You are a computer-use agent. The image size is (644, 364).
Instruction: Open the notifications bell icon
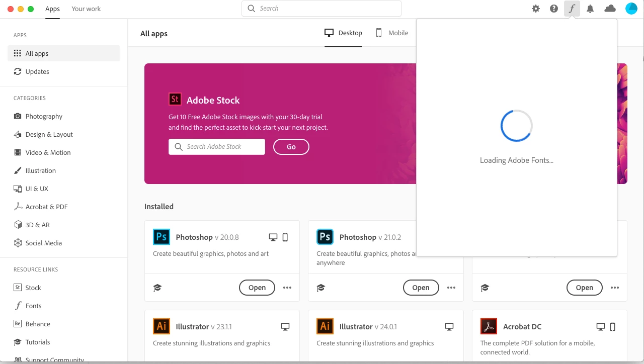click(x=590, y=9)
